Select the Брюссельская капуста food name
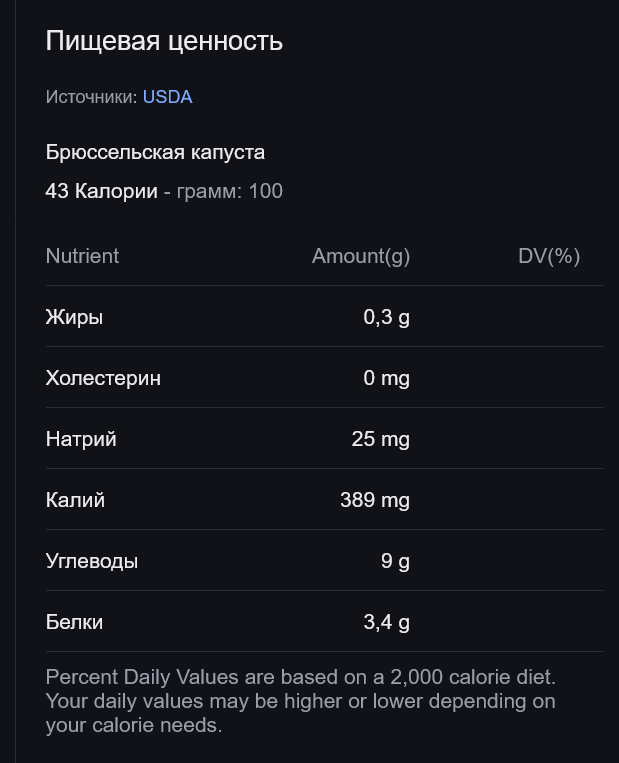The image size is (619, 763). point(155,152)
